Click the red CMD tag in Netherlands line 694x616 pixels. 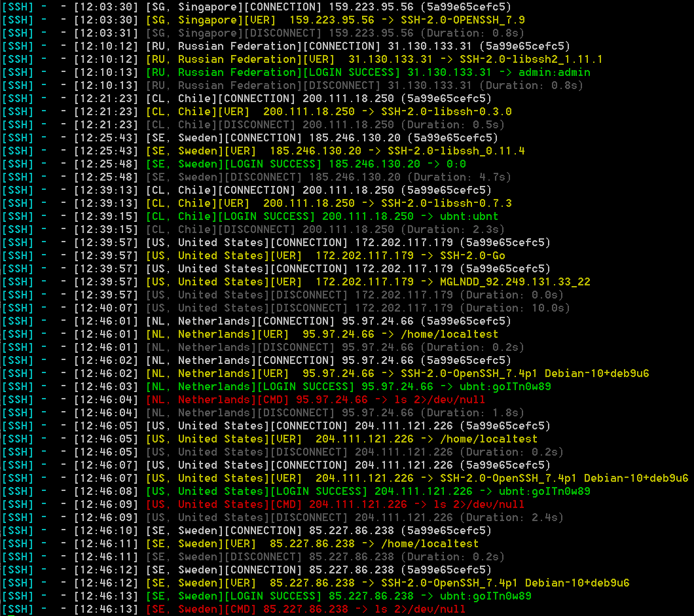tap(276, 399)
